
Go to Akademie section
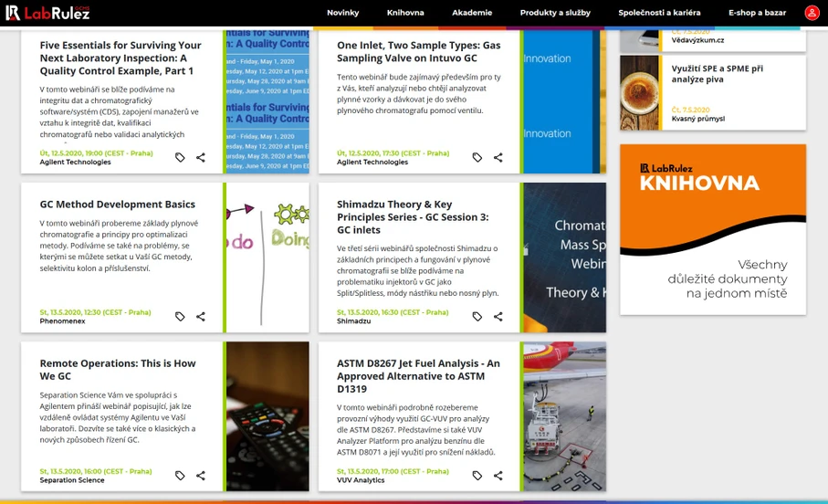pyautogui.click(x=472, y=13)
